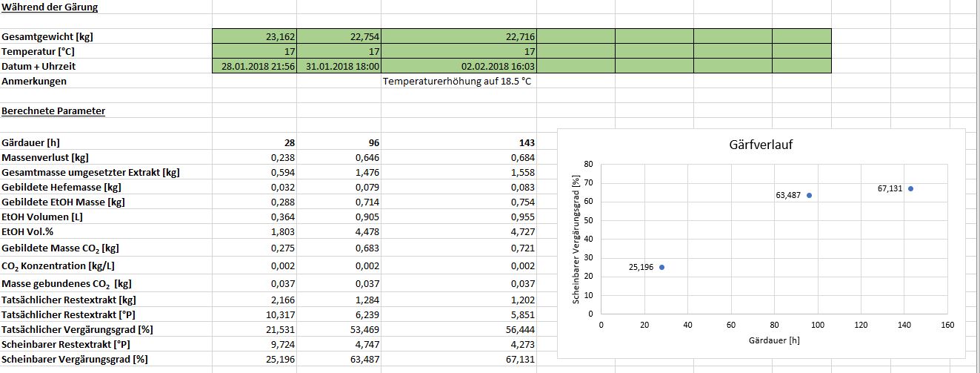
Task: Select the Gärdauer cell with value 143
Action: click(x=459, y=142)
